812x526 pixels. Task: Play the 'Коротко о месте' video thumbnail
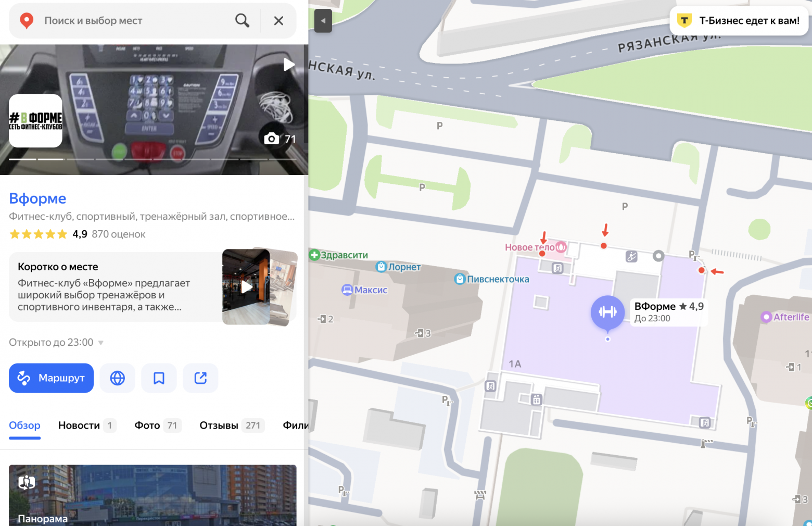pyautogui.click(x=247, y=287)
